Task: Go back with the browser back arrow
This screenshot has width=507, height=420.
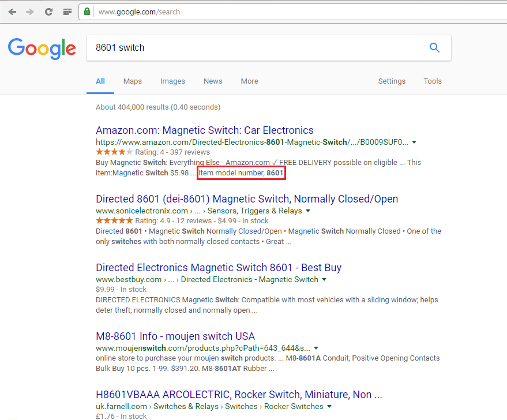Action: coord(12,12)
